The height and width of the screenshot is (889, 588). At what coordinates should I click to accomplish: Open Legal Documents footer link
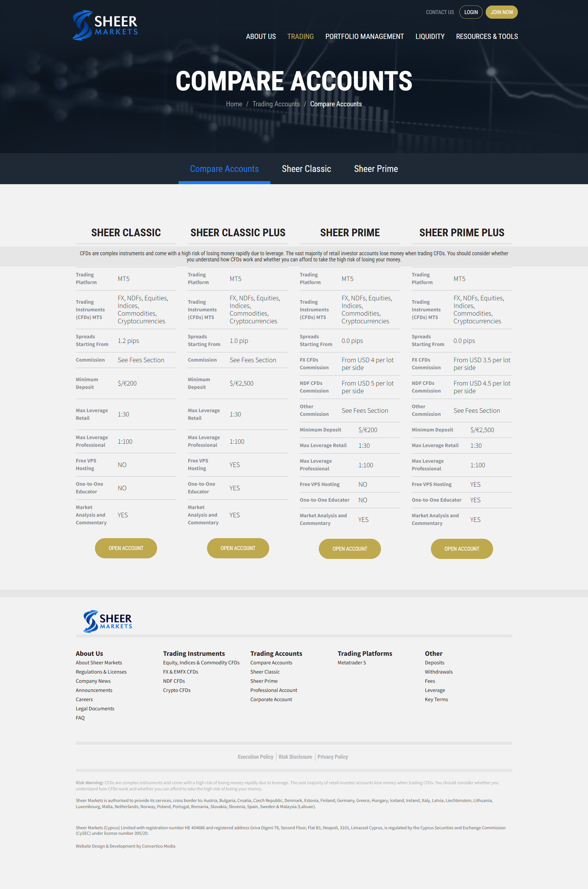(x=95, y=709)
